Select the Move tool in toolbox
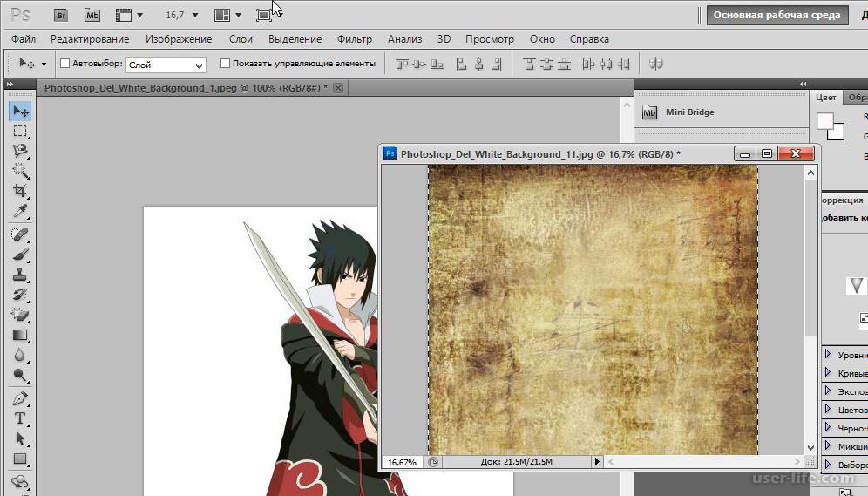The width and height of the screenshot is (868, 496). click(x=20, y=111)
